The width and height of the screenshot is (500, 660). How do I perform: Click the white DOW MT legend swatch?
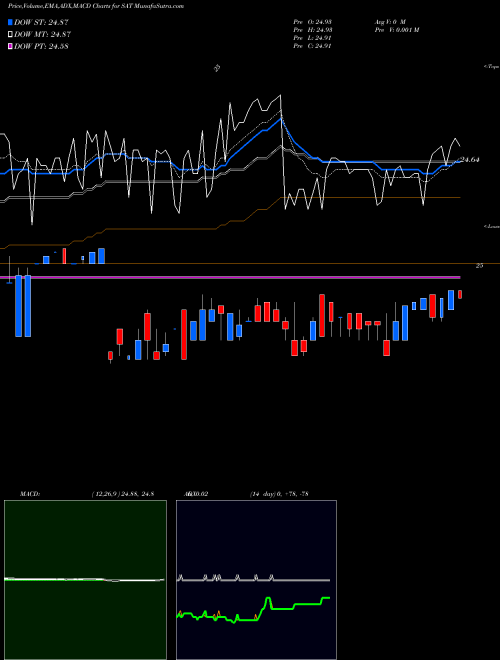click(10, 35)
